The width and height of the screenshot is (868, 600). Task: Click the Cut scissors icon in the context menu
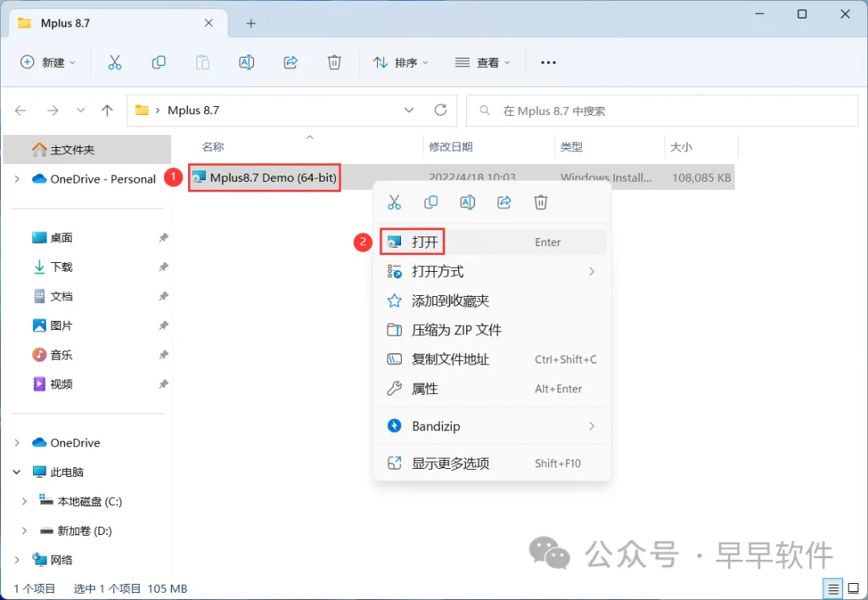394,202
